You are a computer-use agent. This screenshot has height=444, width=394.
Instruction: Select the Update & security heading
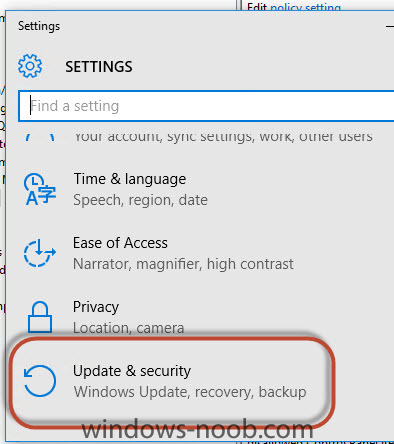tap(132, 371)
